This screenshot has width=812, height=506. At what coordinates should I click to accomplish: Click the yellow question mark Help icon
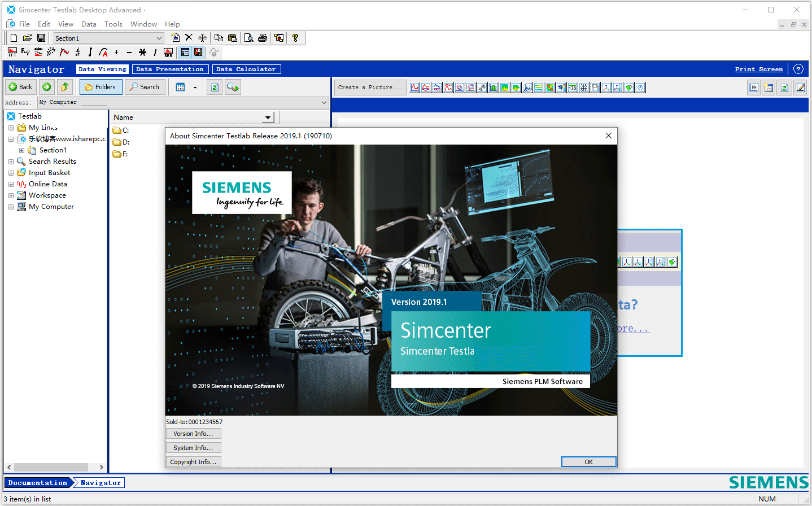[295, 38]
